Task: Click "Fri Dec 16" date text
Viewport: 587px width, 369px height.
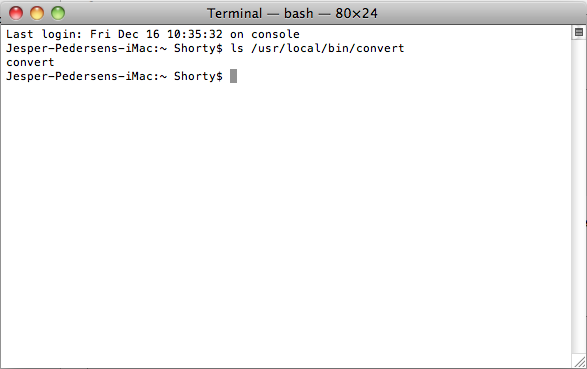Action: [x=125, y=34]
